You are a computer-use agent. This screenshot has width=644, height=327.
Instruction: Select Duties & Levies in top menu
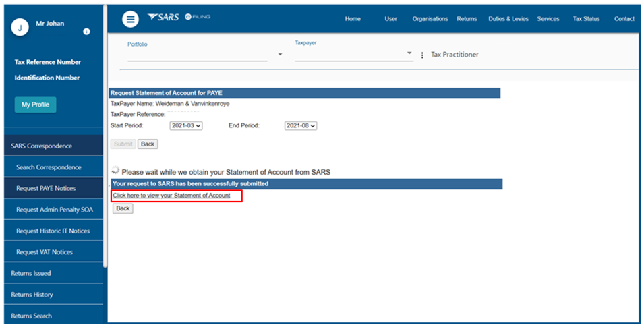tap(508, 19)
